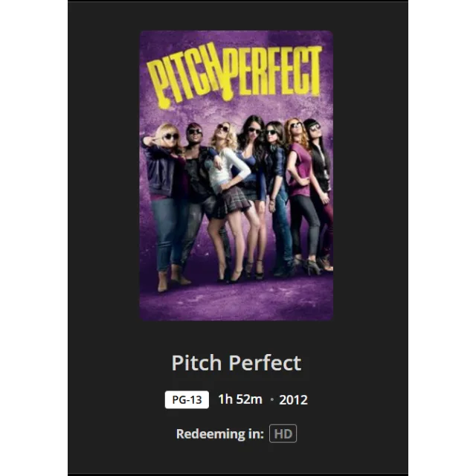Click the HD quality badge
This screenshot has height=476, width=476.
click(283, 433)
